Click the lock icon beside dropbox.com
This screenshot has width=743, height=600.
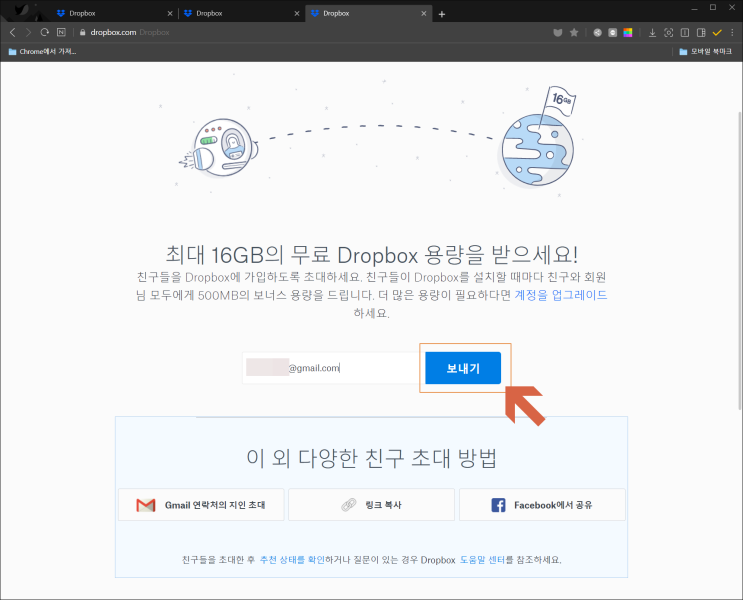82,32
